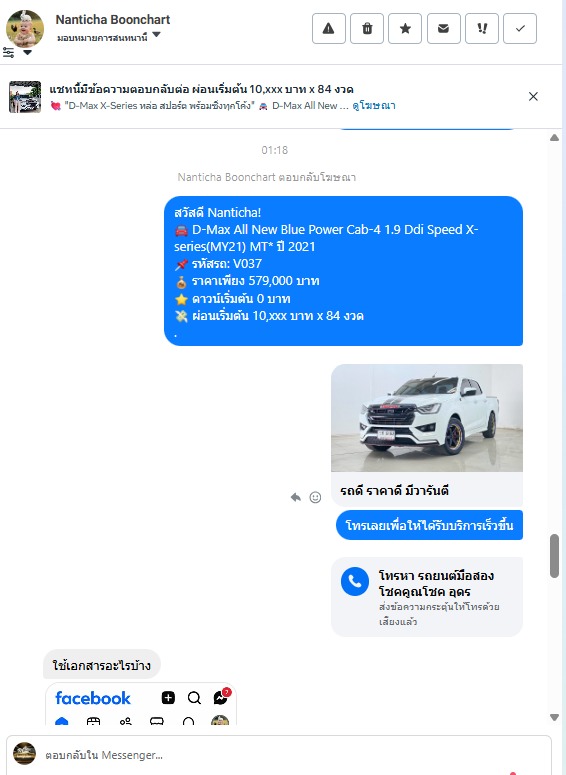The width and height of the screenshot is (566, 775).
Task: Click the chat scrollbar thumb
Action: (x=554, y=556)
